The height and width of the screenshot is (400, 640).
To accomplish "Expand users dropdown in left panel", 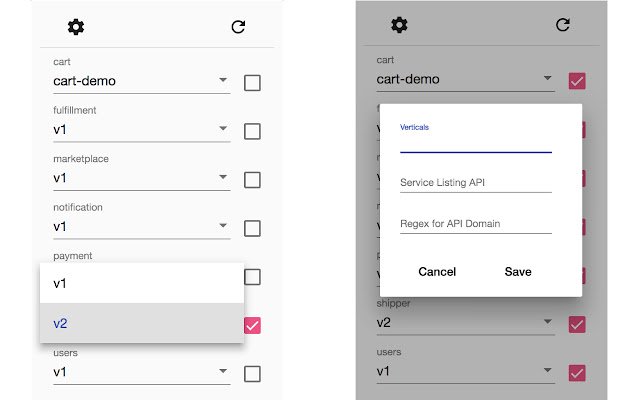I will click(x=142, y=372).
